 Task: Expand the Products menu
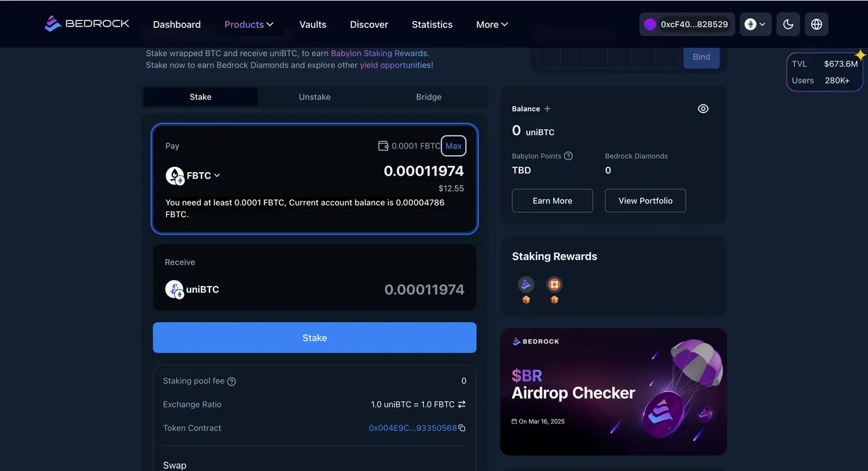249,24
